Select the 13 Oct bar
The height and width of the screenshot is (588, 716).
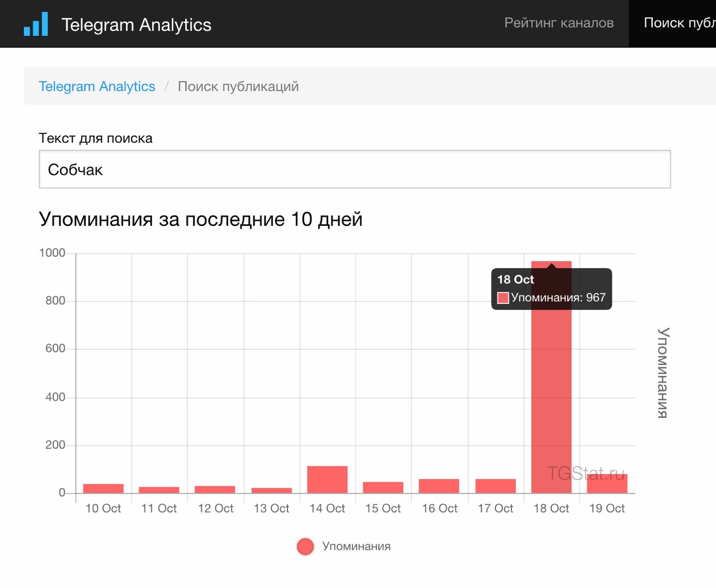[x=271, y=490]
